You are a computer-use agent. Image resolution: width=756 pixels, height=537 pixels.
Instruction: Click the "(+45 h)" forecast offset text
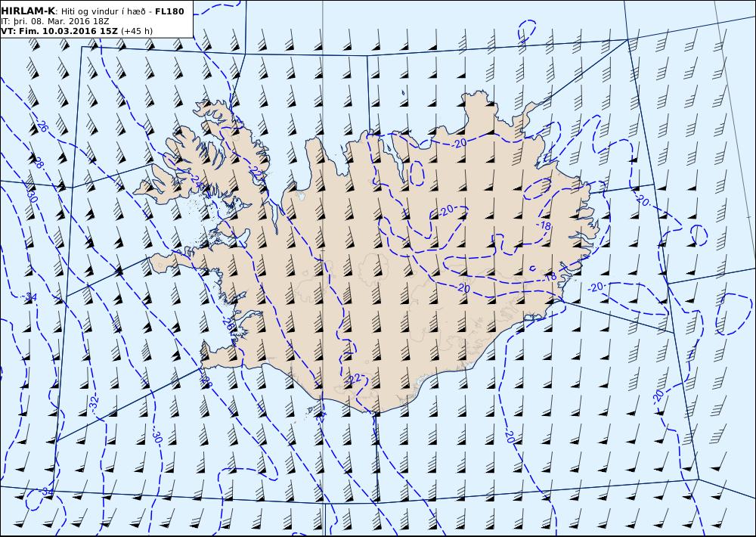(x=137, y=31)
